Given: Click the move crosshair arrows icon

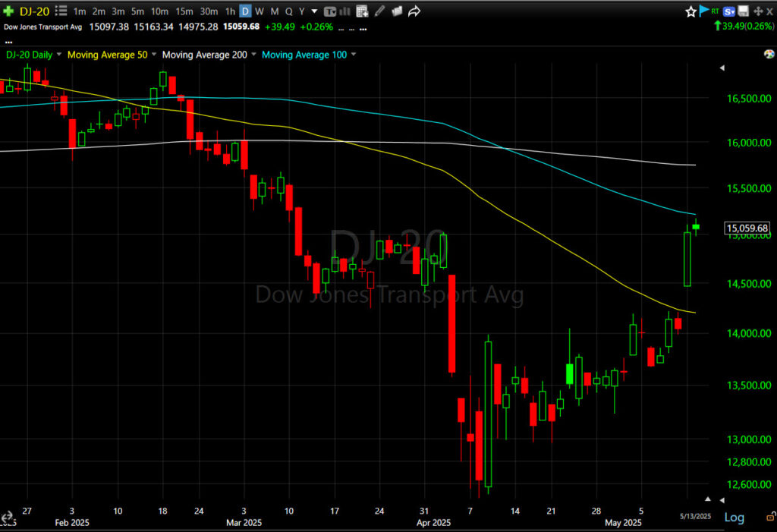Looking at the screenshot, I should 758,11.
